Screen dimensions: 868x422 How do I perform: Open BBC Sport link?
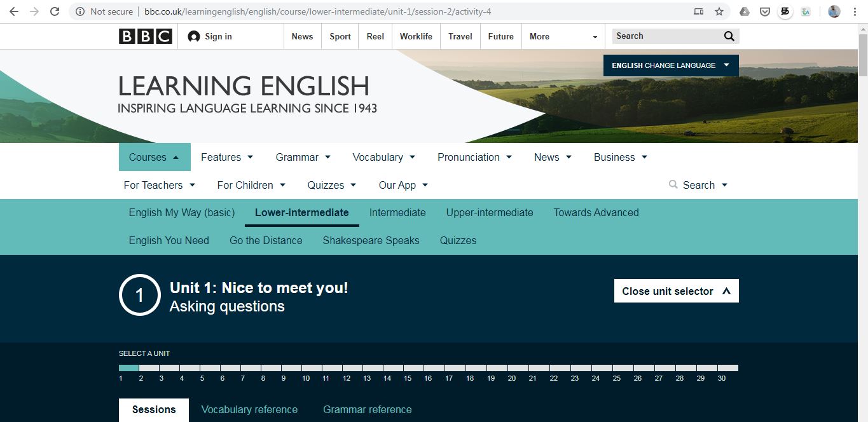[340, 36]
